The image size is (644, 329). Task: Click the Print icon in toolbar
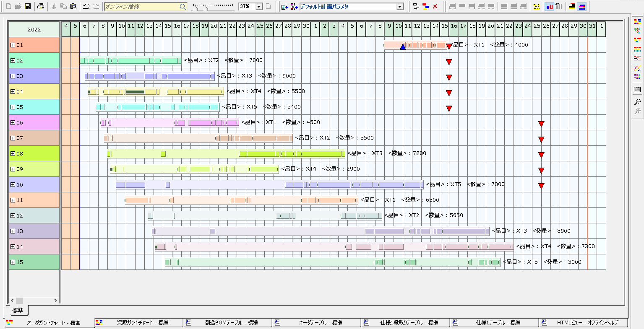pos(41,6)
